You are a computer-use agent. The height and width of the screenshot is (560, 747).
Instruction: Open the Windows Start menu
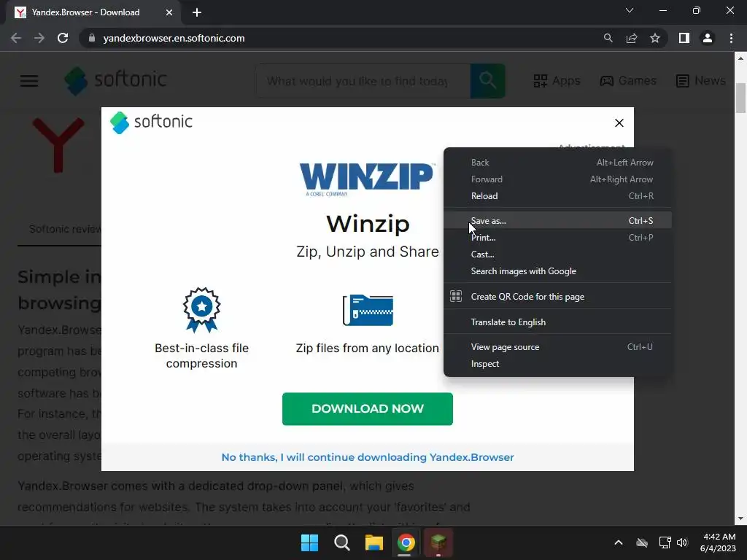click(x=309, y=542)
